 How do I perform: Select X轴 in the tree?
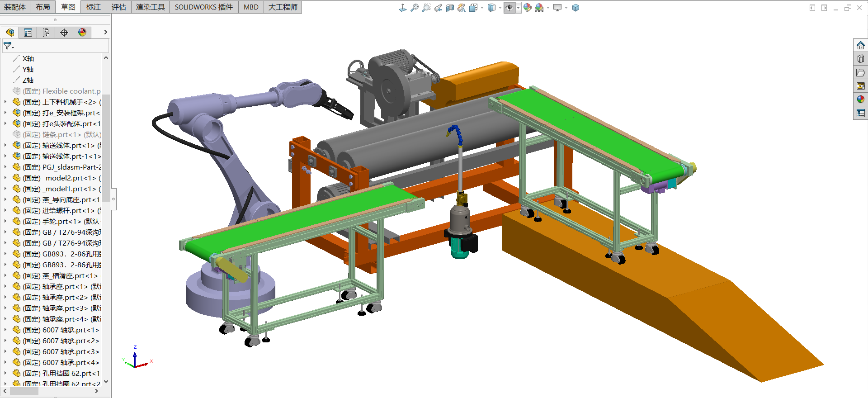point(28,58)
